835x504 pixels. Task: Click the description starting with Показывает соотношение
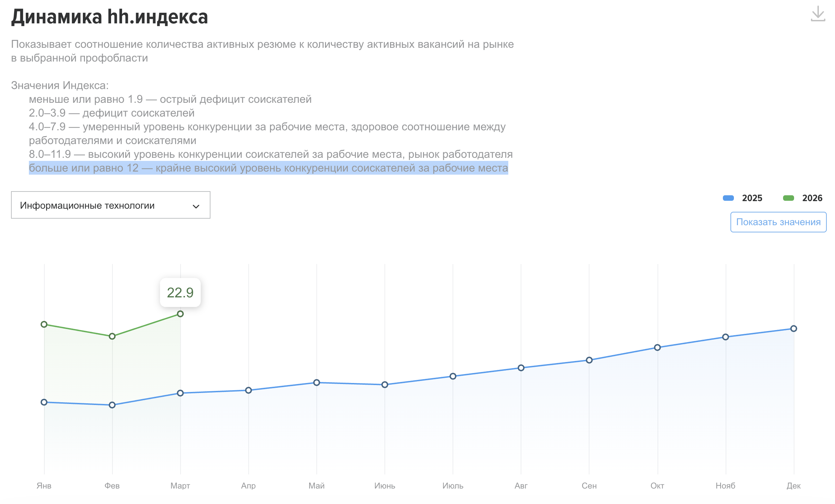262,51
